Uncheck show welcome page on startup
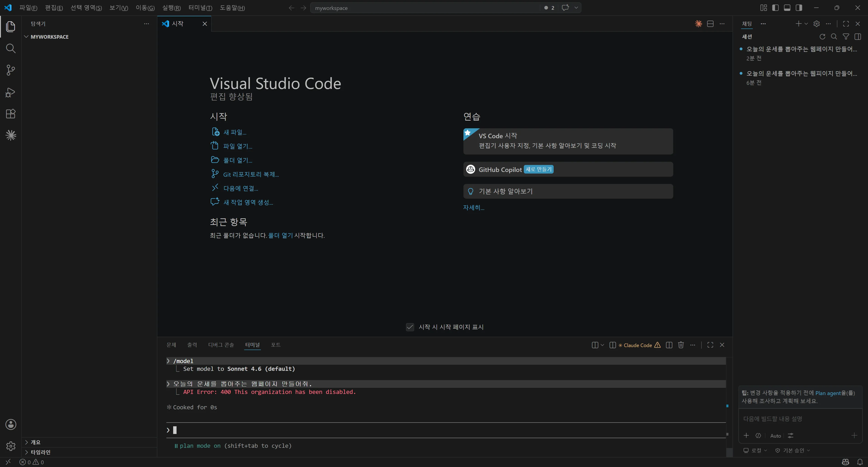Viewport: 868px width, 467px height. [410, 327]
